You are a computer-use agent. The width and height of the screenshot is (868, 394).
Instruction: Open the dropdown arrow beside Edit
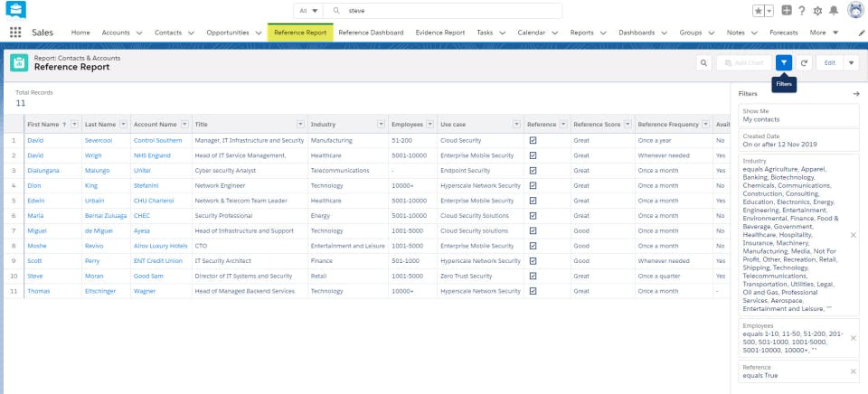[x=852, y=63]
